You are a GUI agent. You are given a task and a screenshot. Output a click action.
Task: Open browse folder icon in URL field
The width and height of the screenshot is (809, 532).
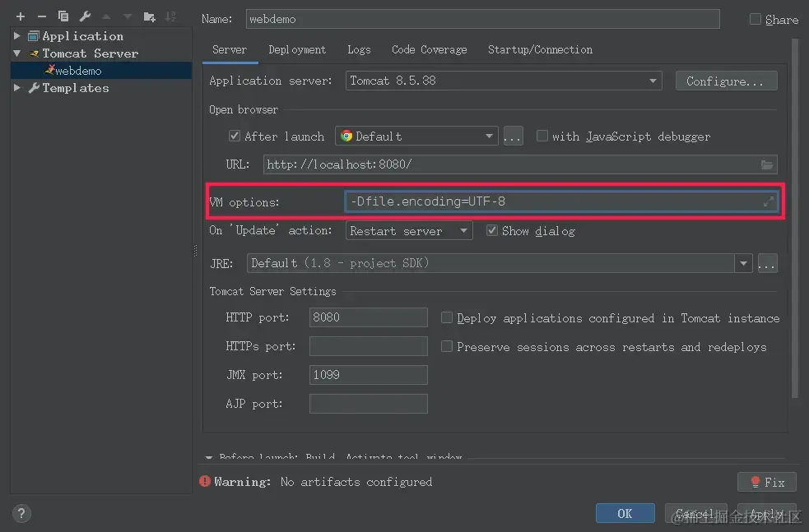click(767, 165)
